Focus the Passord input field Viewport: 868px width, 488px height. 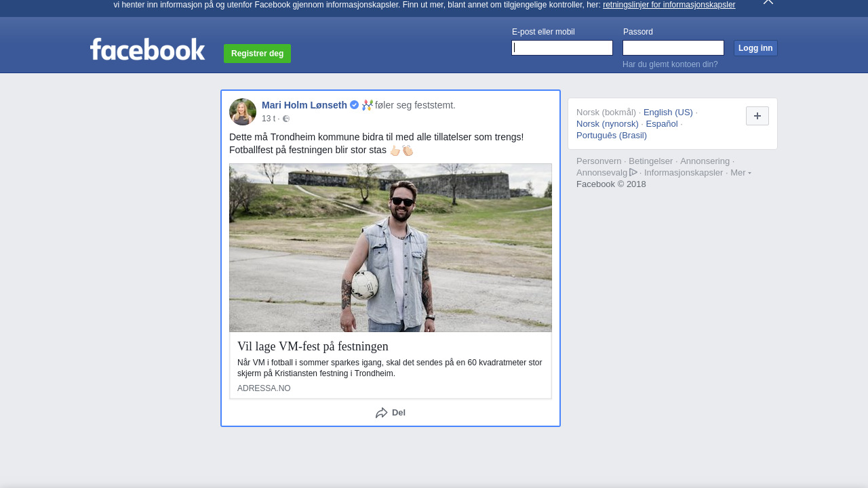click(673, 47)
